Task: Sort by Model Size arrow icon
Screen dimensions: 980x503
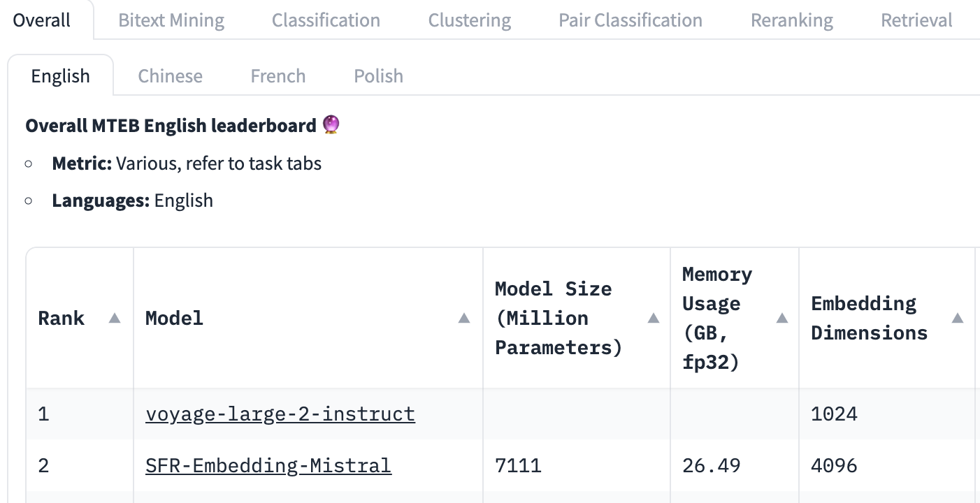Action: pos(654,319)
